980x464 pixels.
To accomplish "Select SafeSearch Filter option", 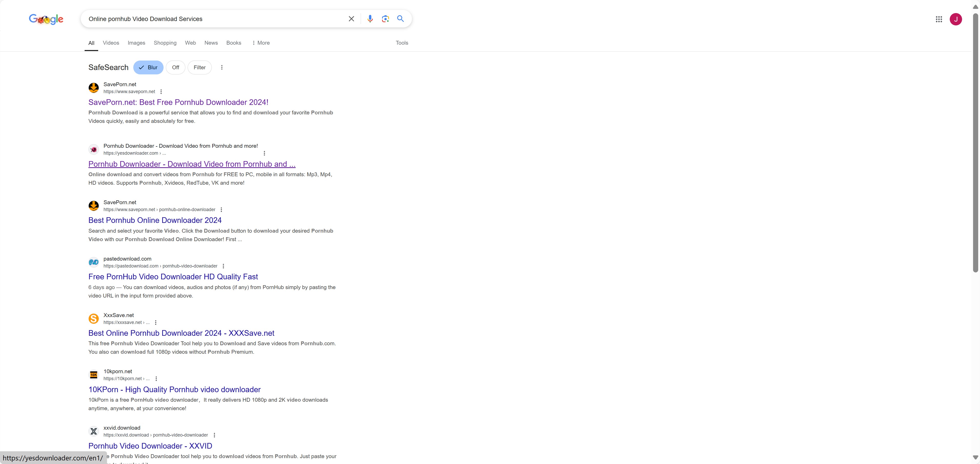I will [x=199, y=67].
